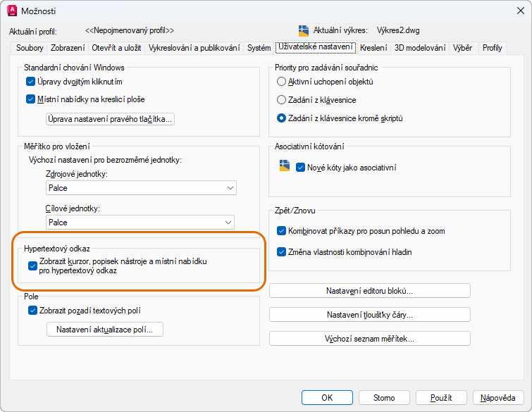Close the Možnosti dialog window

pos(516,11)
